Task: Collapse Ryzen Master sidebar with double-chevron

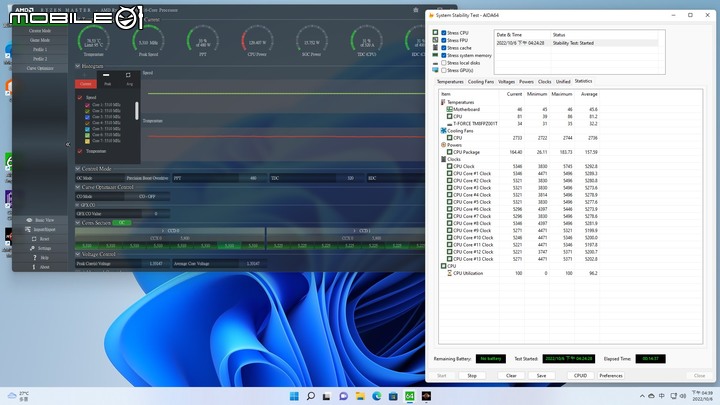Action: 68,144
